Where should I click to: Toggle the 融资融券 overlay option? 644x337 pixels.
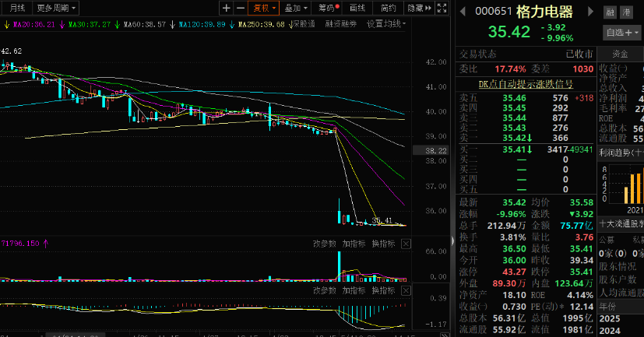coord(340,24)
